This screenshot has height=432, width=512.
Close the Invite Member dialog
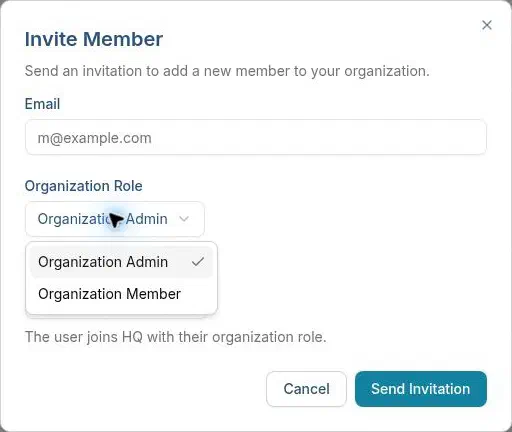pyautogui.click(x=487, y=25)
